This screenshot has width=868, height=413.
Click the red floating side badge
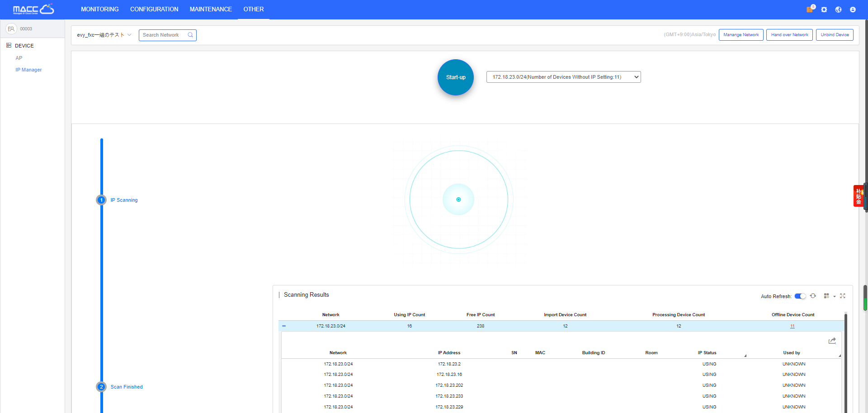click(858, 196)
